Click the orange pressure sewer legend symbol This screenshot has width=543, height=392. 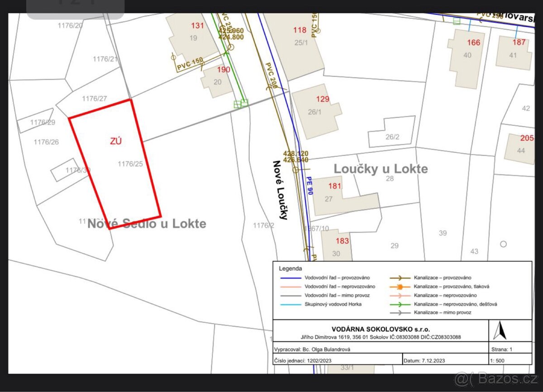pos(400,287)
